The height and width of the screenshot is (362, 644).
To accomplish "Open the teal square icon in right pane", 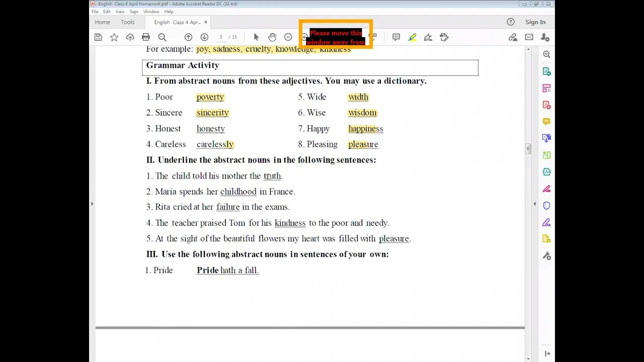I will [x=547, y=172].
